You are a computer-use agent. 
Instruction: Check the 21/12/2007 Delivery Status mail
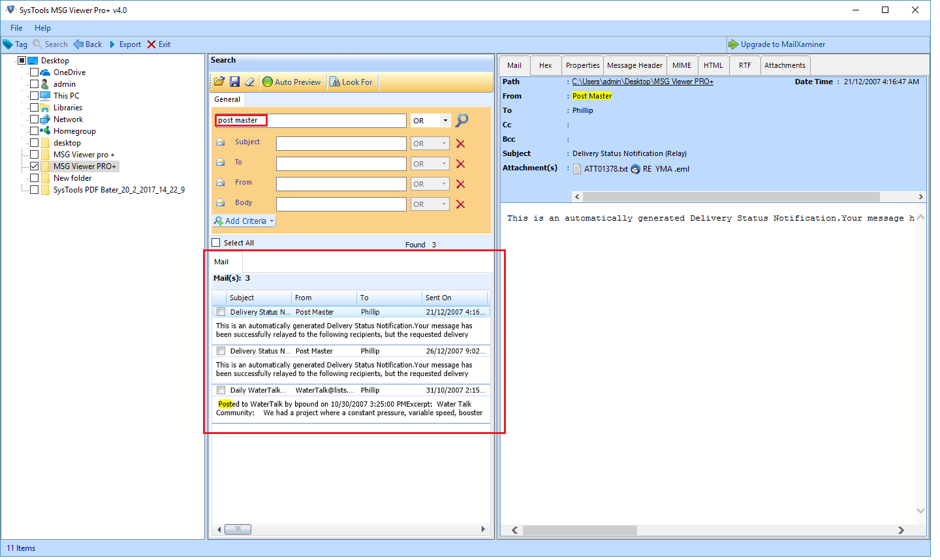pyautogui.click(x=221, y=312)
